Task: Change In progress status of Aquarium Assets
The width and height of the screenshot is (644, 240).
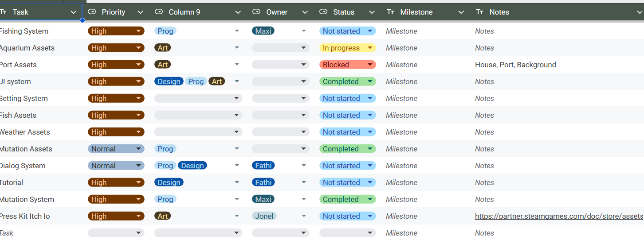Action: pos(369,48)
